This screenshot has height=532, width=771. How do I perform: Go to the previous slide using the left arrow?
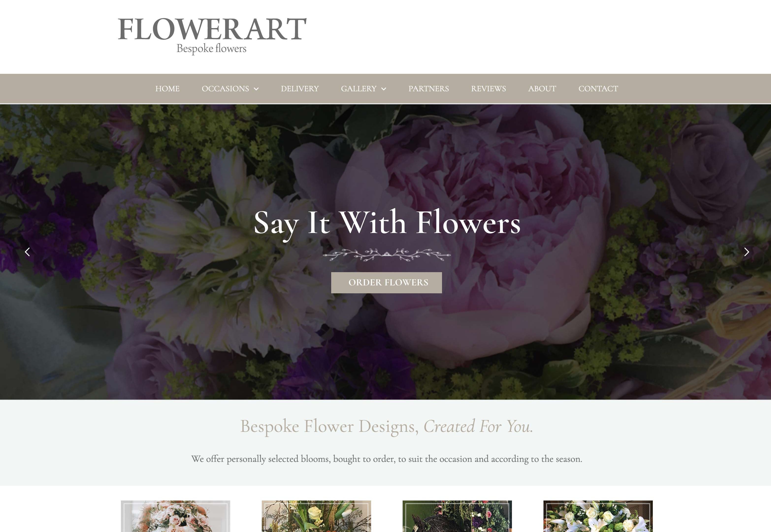click(x=27, y=252)
